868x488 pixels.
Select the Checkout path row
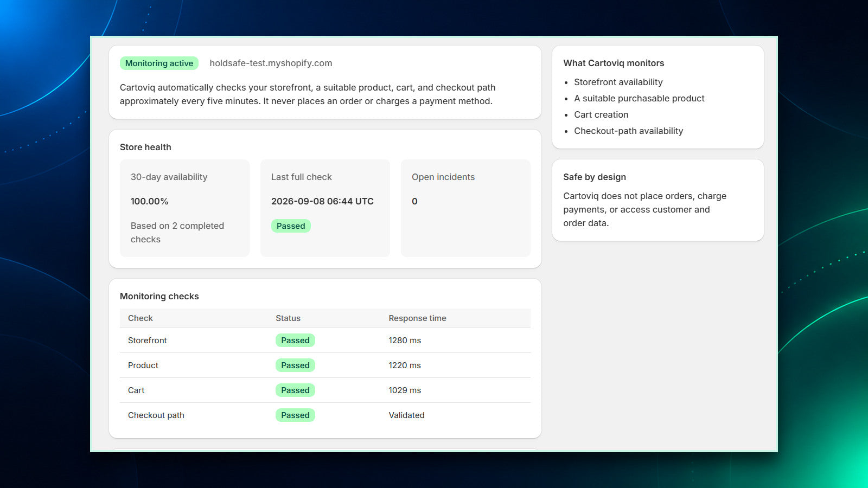coord(325,415)
